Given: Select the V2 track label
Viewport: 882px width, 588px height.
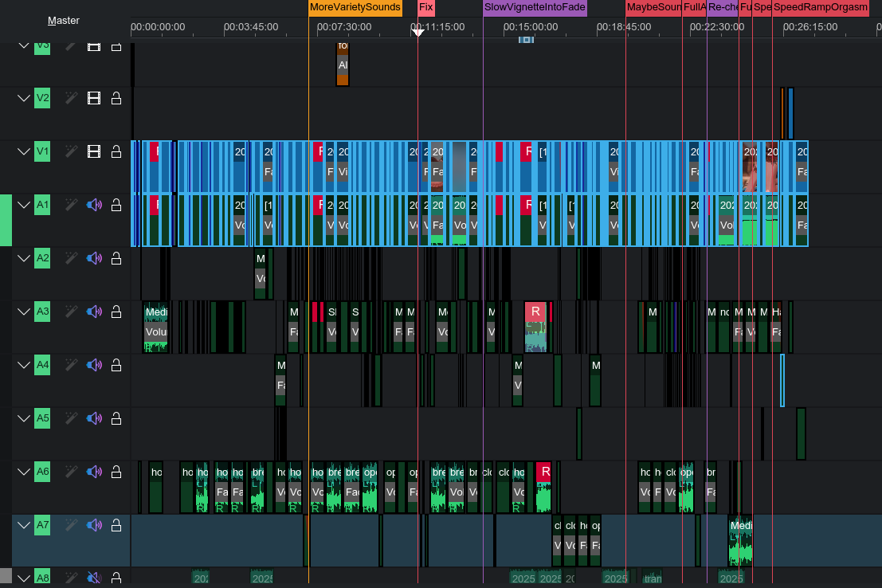Looking at the screenshot, I should [42, 98].
